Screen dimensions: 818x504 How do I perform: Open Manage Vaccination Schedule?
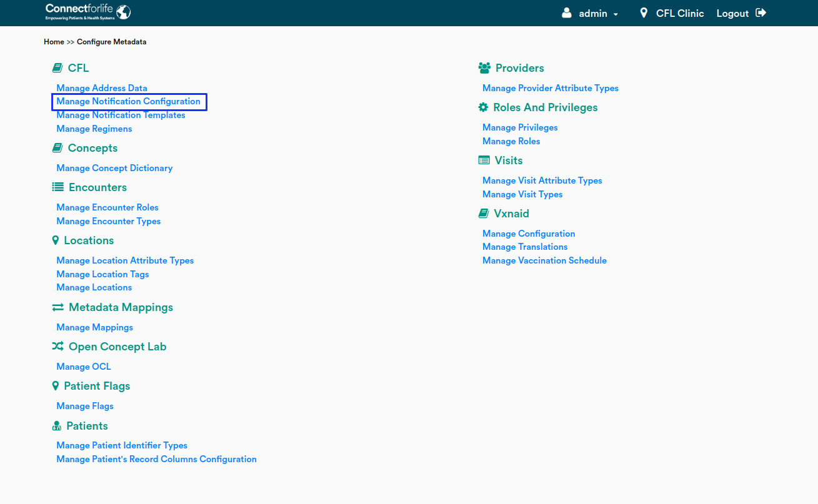544,260
